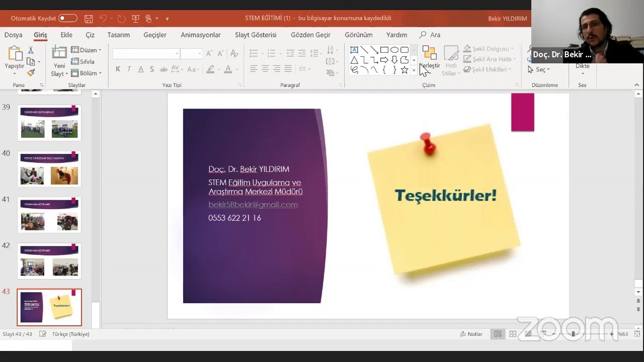The height and width of the screenshot is (362, 644).
Task: Select the text box shape tool
Action: [x=354, y=50]
